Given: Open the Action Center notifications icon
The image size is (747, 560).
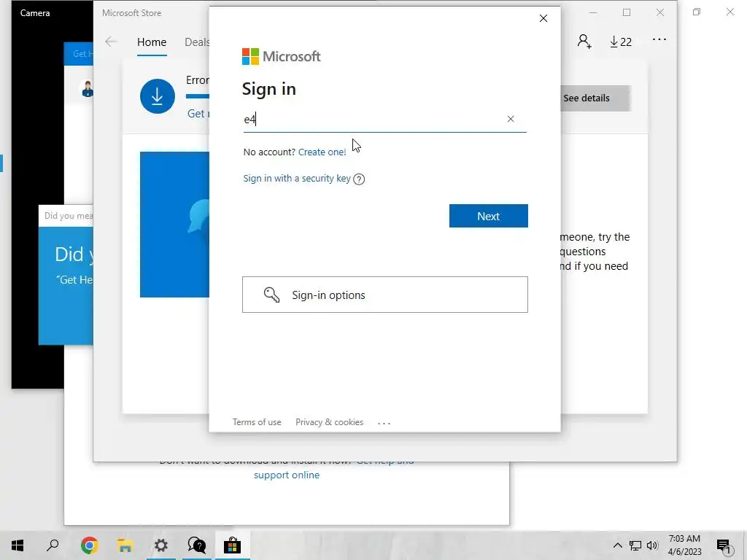Looking at the screenshot, I should coord(723,545).
